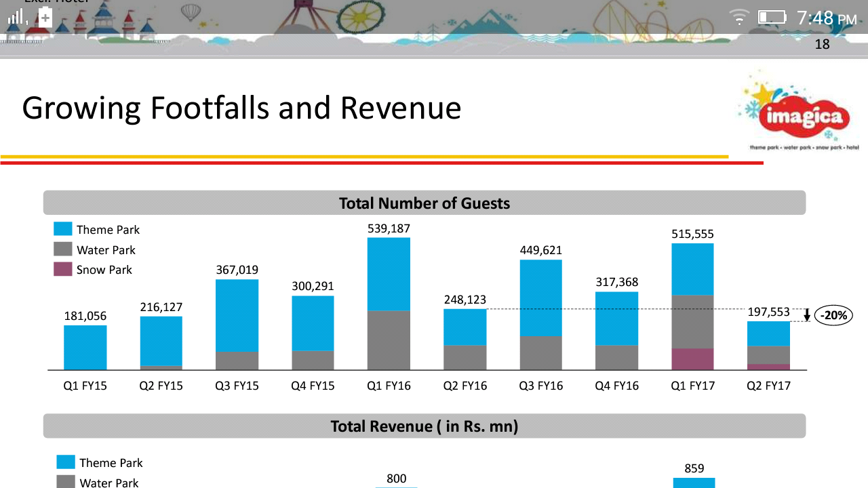This screenshot has height=488, width=868.
Task: Click the Q2 FY15 axis label
Action: point(161,386)
